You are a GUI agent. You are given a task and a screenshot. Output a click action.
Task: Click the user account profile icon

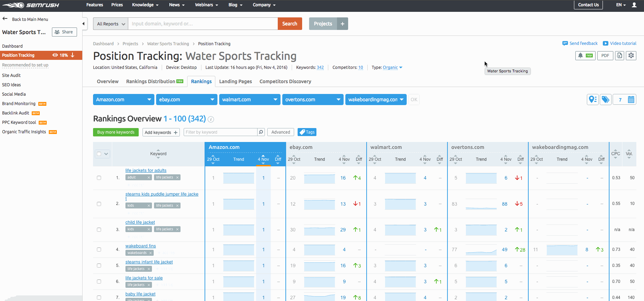(634, 5)
